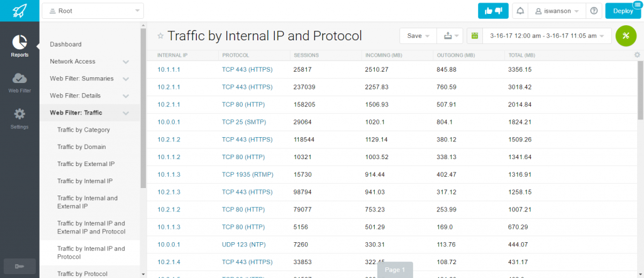Click the green tools circle button
The image size is (644, 278).
626,36
